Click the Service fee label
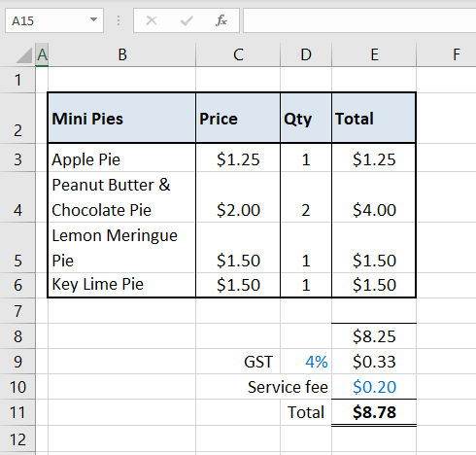 288,387
